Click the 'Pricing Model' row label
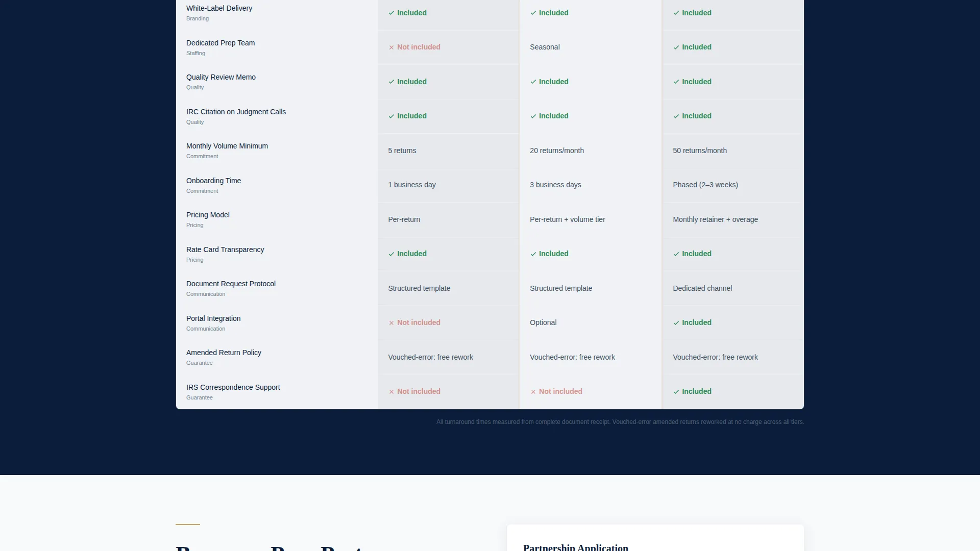980x551 pixels. [208, 215]
